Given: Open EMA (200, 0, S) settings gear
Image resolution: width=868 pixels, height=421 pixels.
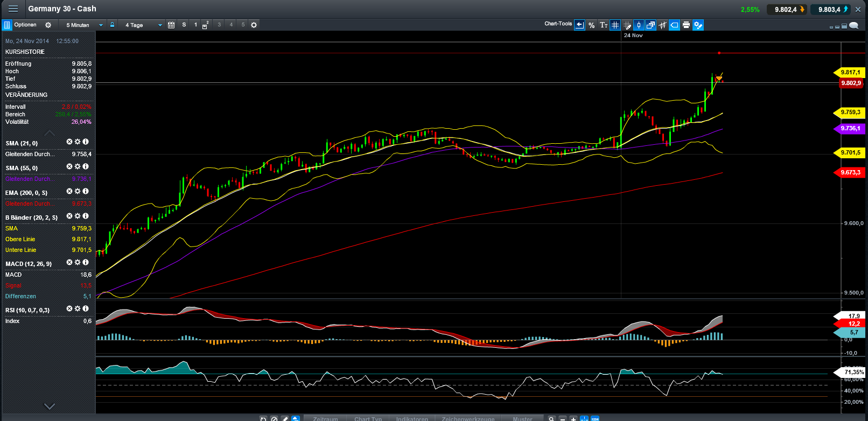Looking at the screenshot, I should pos(78,191).
